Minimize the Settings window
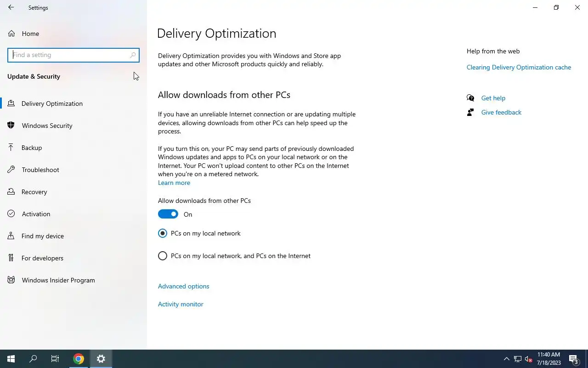 click(535, 7)
